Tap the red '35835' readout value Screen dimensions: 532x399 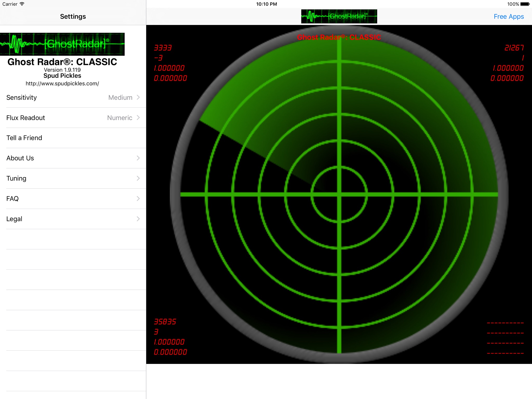click(x=165, y=322)
